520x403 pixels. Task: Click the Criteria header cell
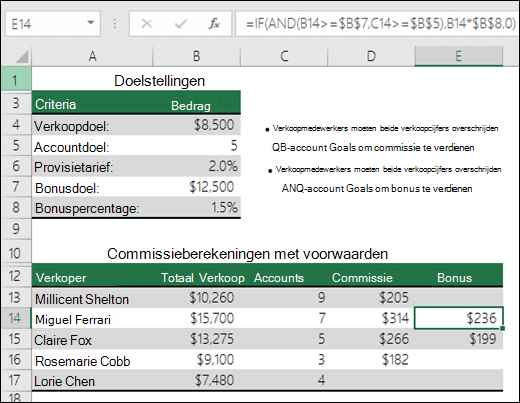coord(92,104)
